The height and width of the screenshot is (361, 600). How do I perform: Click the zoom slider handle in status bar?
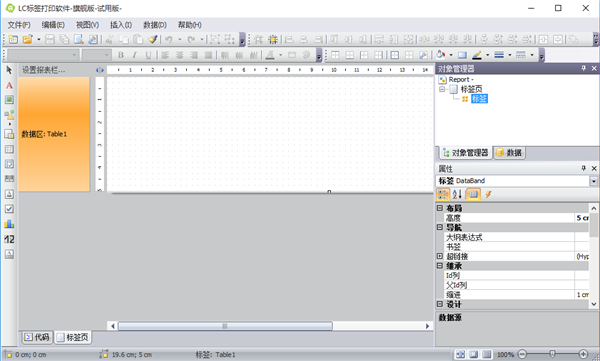pos(552,354)
